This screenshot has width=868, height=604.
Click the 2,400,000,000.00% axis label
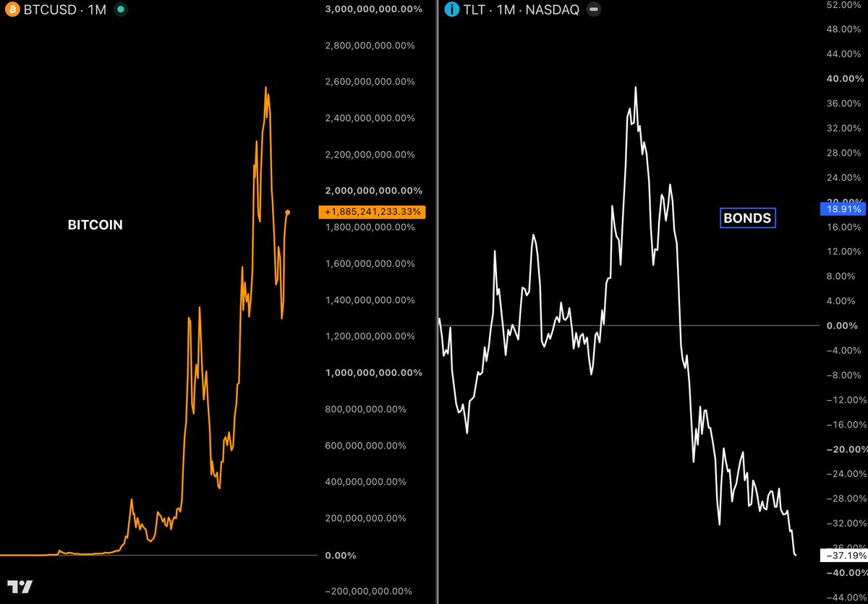point(370,118)
